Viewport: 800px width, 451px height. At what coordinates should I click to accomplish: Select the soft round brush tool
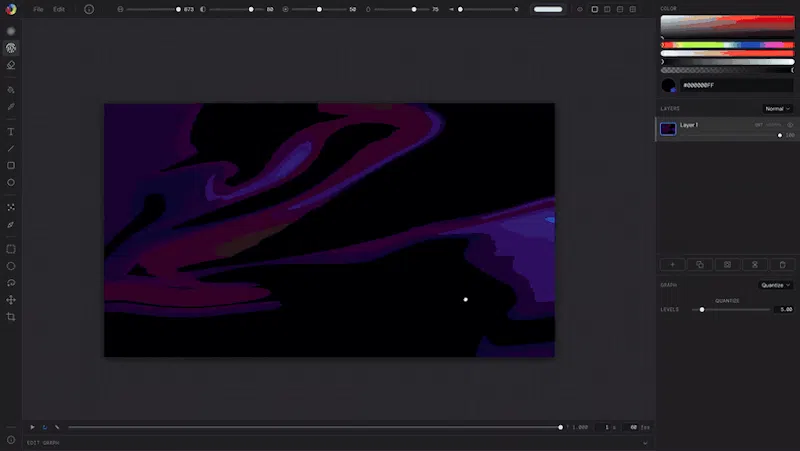coord(11,31)
